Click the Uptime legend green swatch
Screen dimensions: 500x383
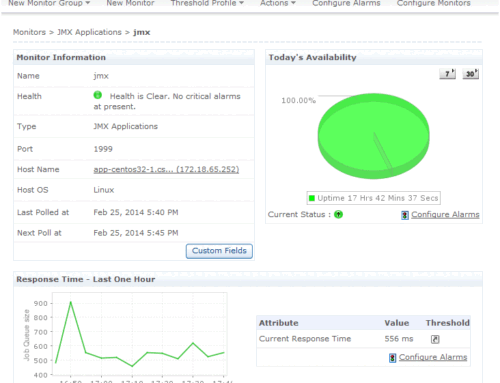[312, 198]
